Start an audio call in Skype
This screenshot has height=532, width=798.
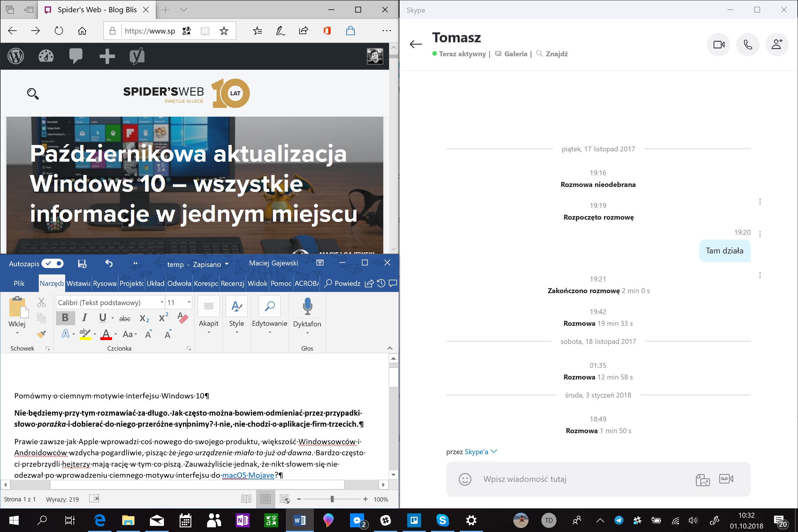coord(748,44)
